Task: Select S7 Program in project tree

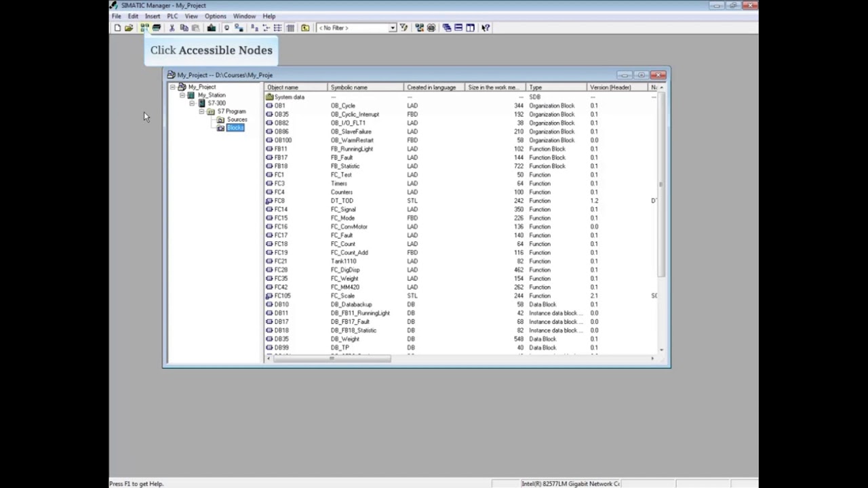Action: 231,112
